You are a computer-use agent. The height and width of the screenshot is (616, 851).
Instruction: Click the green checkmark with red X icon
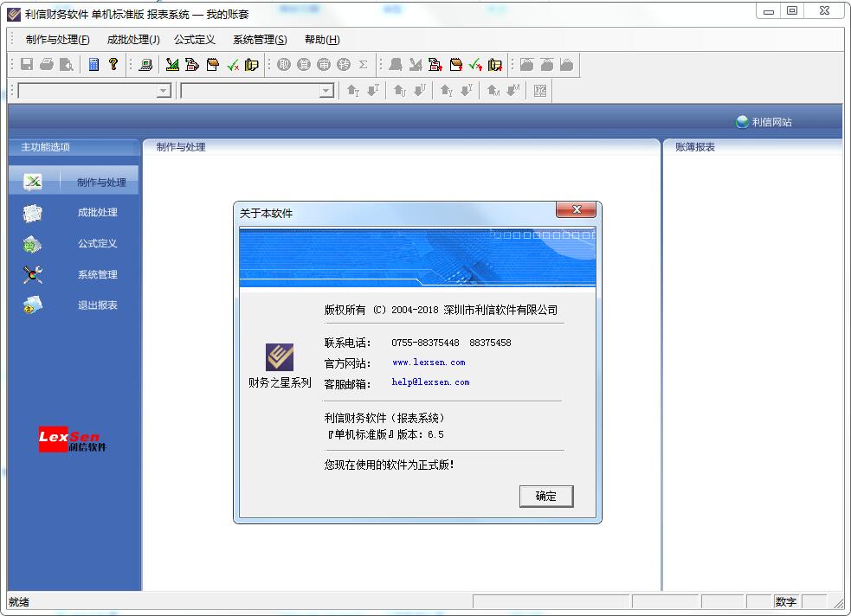pos(234,65)
